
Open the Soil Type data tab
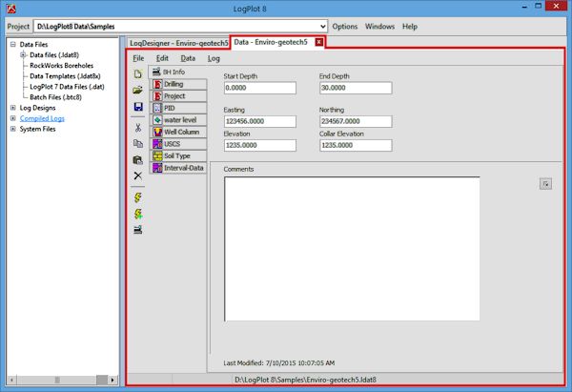(x=178, y=155)
